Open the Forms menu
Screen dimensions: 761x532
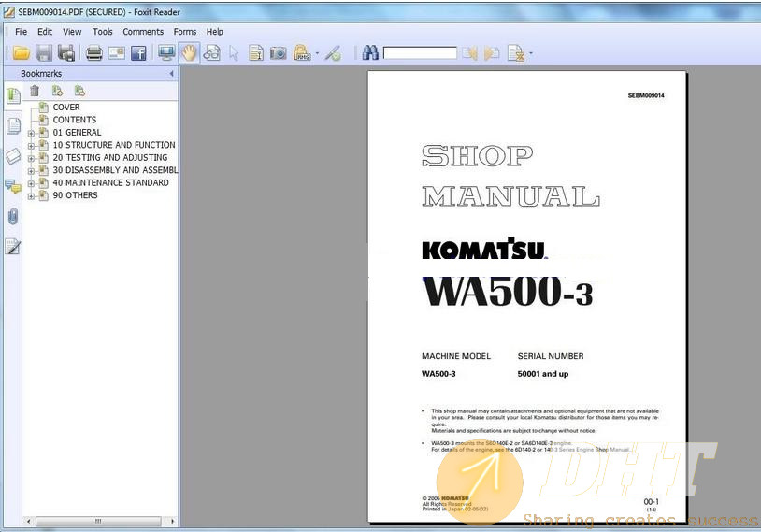pyautogui.click(x=185, y=32)
